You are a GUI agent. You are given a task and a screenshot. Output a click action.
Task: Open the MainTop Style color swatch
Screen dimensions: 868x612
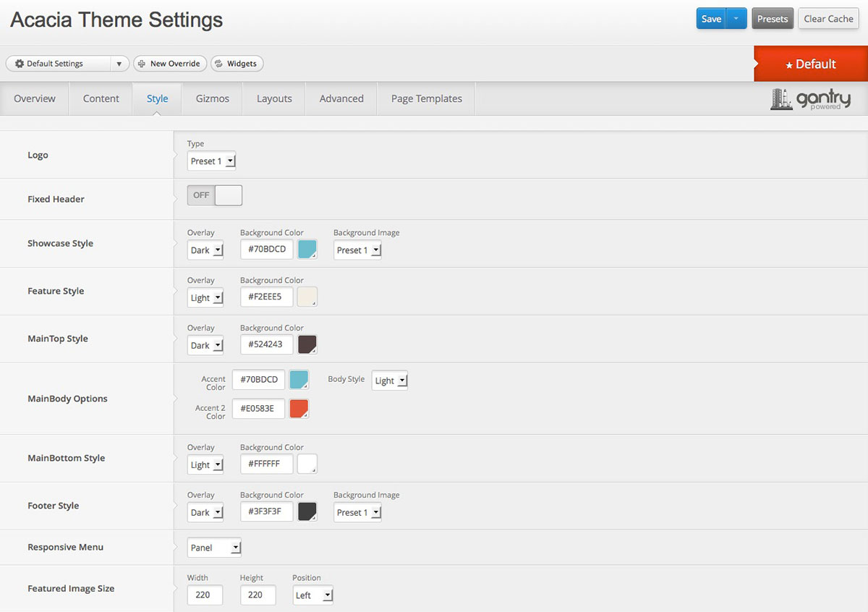307,345
